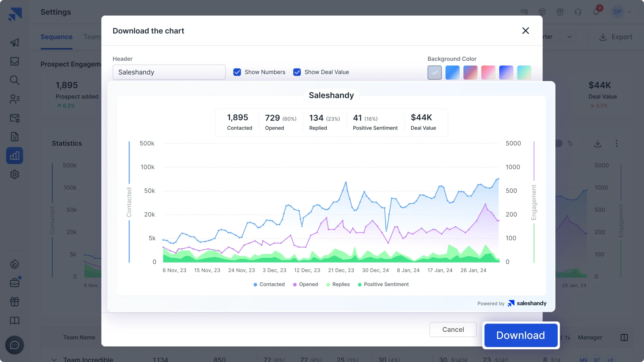Select the blue gradient background swatch
644x362 pixels.
452,72
